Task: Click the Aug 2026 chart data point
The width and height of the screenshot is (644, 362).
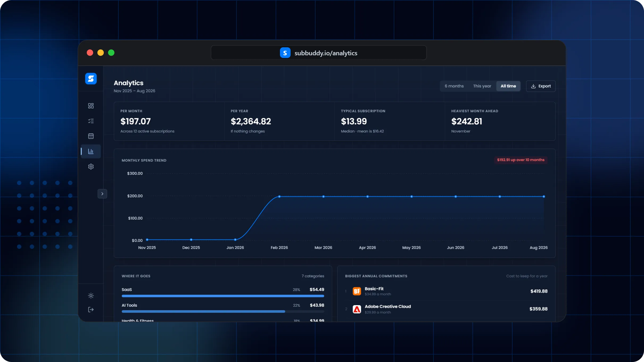Action: [544, 197]
